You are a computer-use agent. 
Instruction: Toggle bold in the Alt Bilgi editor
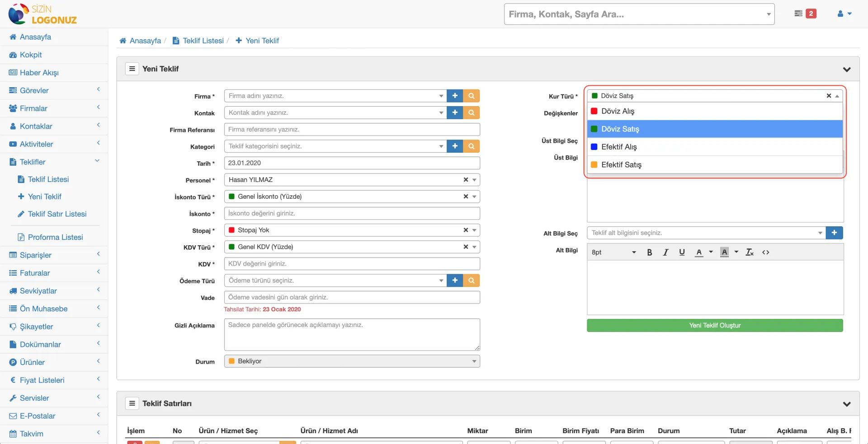(x=649, y=252)
